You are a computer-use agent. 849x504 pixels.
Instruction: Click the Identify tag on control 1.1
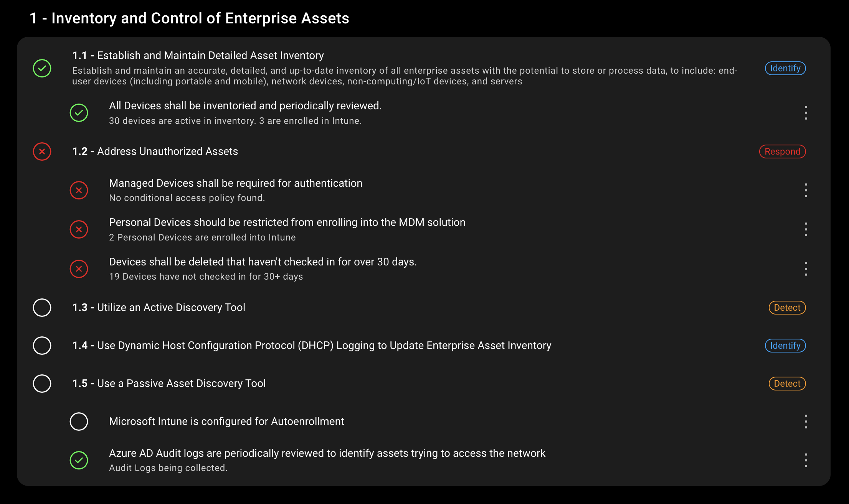pyautogui.click(x=785, y=68)
